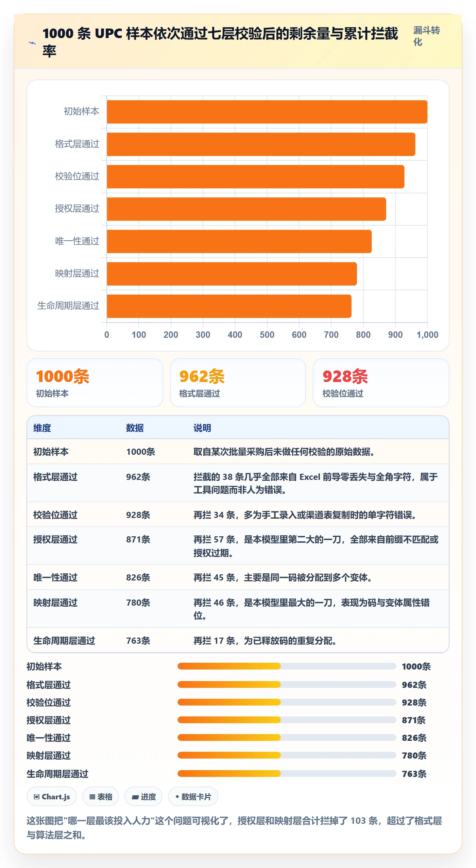Screen dimensions: 476x868
Task: Click the 校验位通过 bar in the chart
Action: point(256,177)
